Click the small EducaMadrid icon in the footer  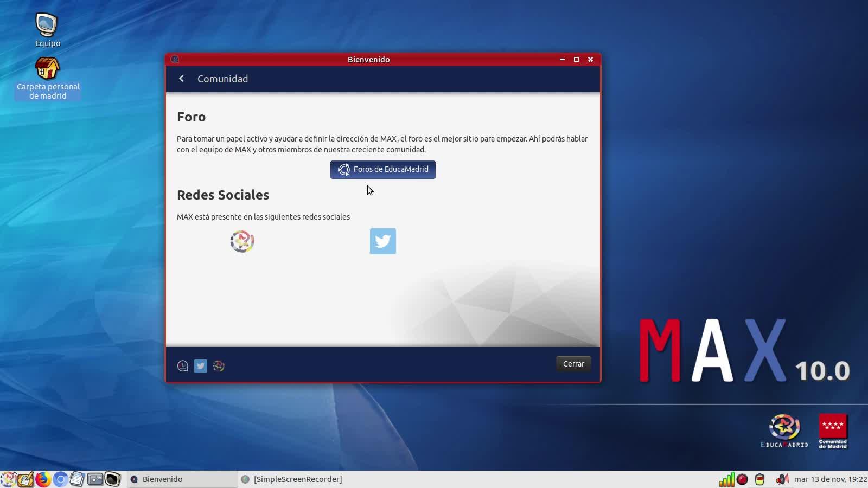click(x=219, y=366)
